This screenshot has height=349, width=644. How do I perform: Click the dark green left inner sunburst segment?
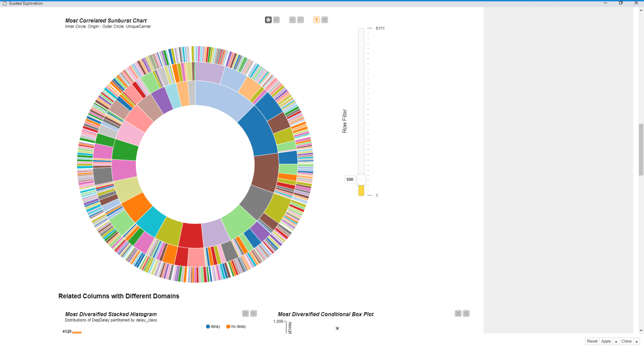click(125, 150)
